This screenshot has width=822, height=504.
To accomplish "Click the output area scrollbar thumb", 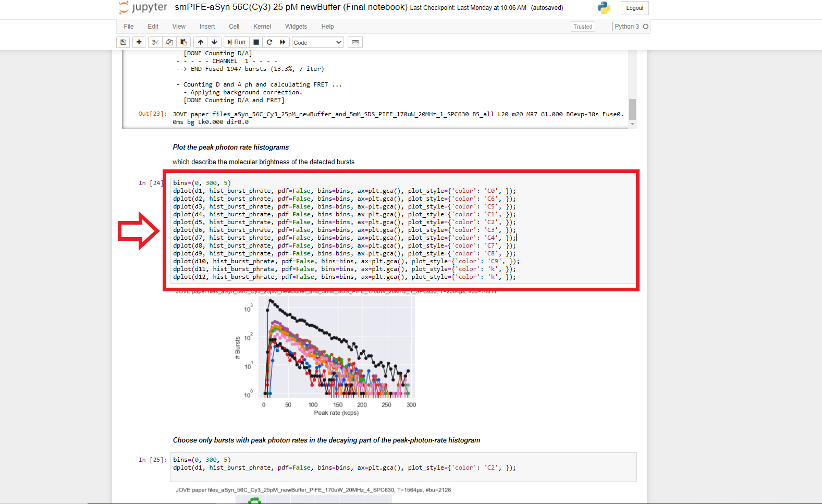I will 632,109.
